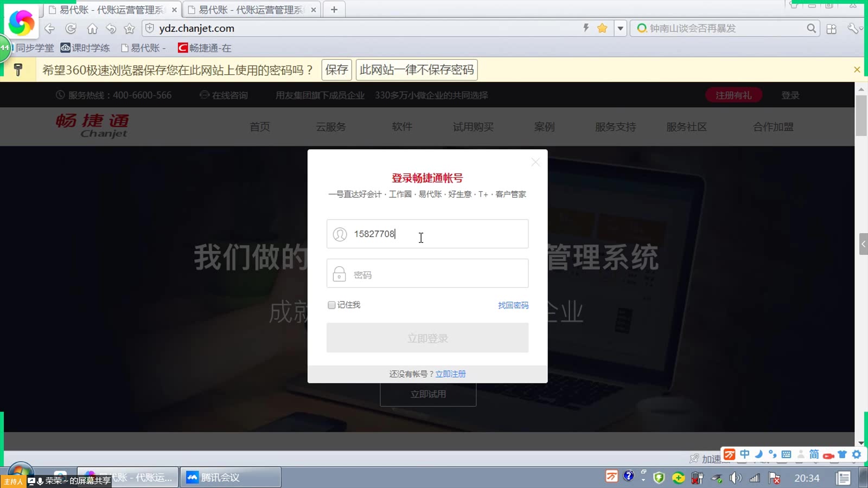Viewport: 868px width, 488px height.
Task: Click 在线咨询 link
Action: click(224, 95)
